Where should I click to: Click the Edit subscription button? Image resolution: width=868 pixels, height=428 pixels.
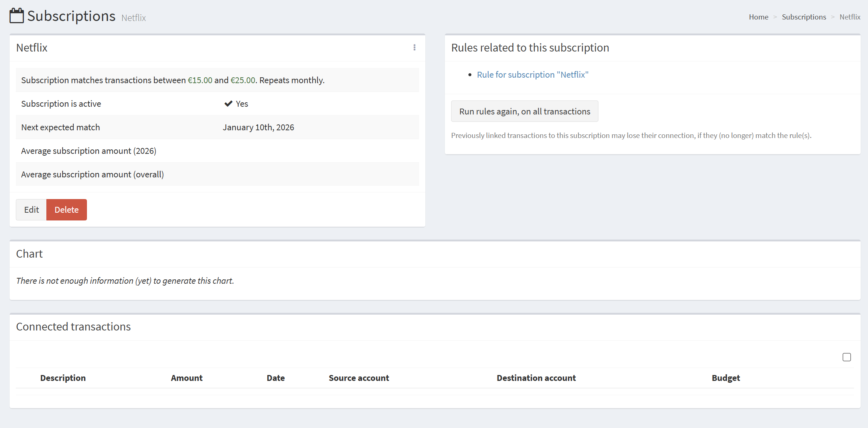(x=31, y=210)
